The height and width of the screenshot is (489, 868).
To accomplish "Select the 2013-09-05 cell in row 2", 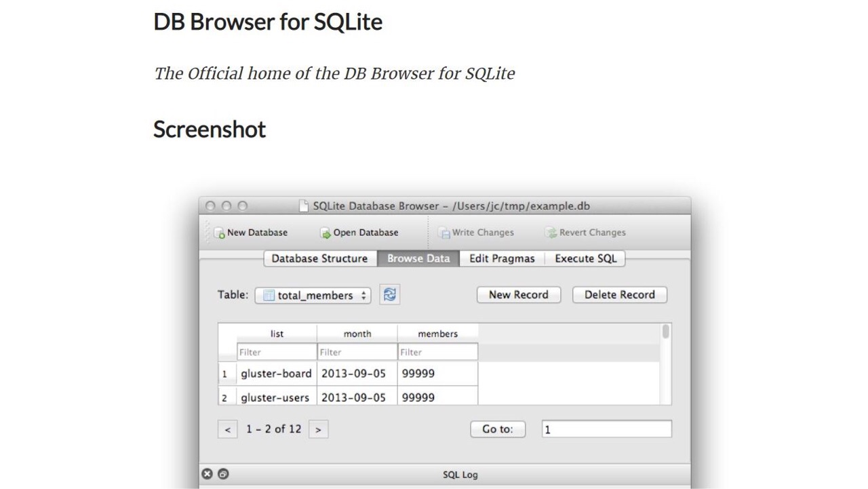I will point(357,397).
